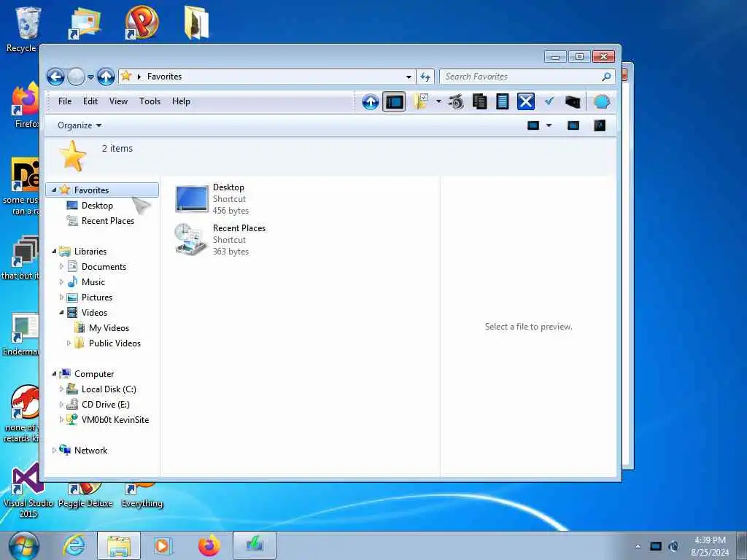Image resolution: width=747 pixels, height=560 pixels.
Task: Open the Tools menu
Action: pos(150,101)
